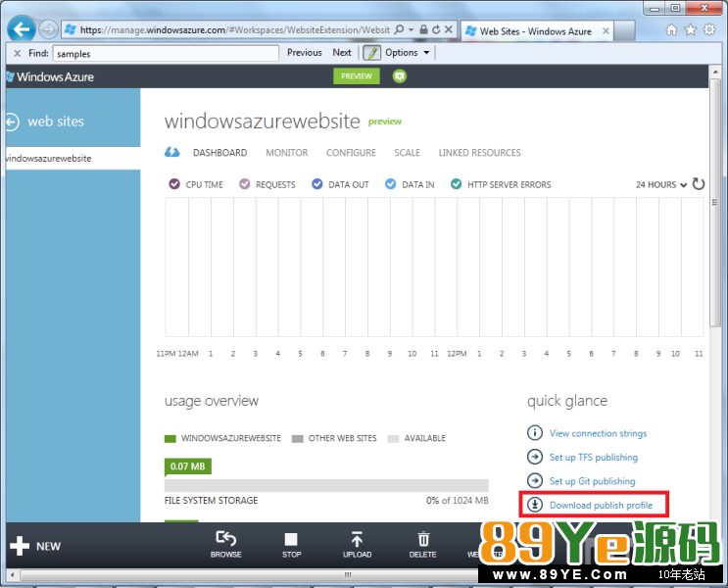Click the highlight matches pencil icon

(x=372, y=53)
